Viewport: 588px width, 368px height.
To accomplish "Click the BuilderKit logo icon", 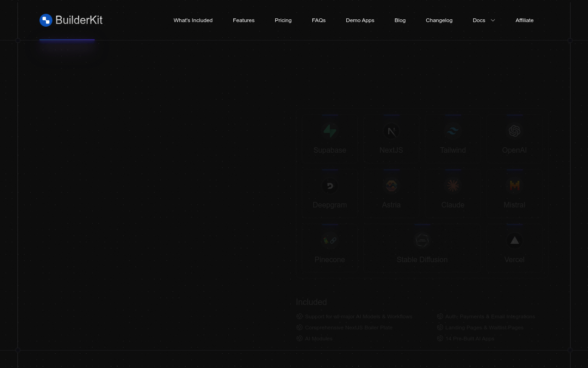I will click(46, 20).
